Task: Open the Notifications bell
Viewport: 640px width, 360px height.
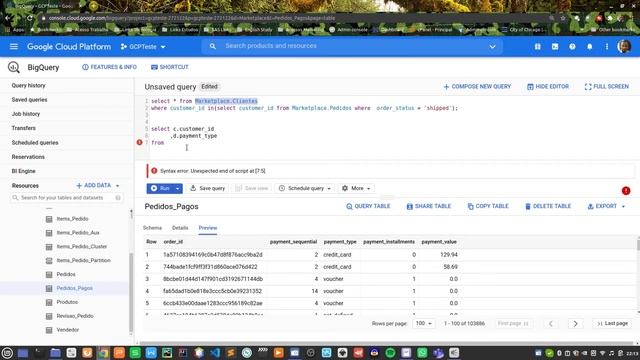Action: (589, 47)
